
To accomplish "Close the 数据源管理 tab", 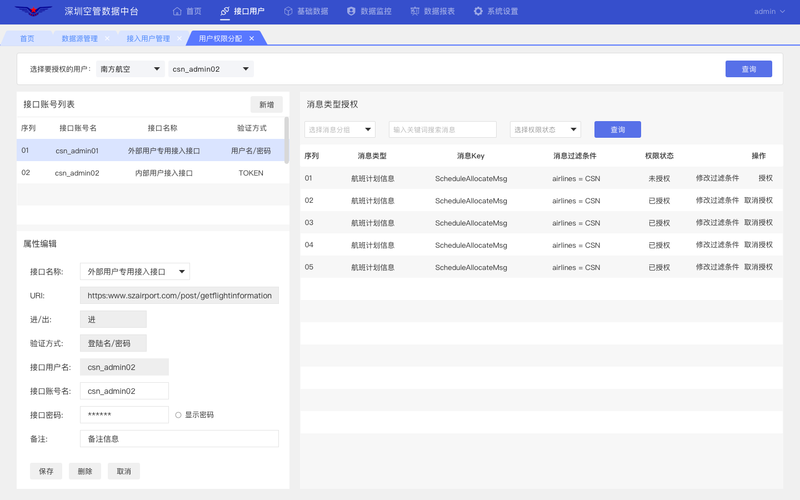I will [107, 39].
